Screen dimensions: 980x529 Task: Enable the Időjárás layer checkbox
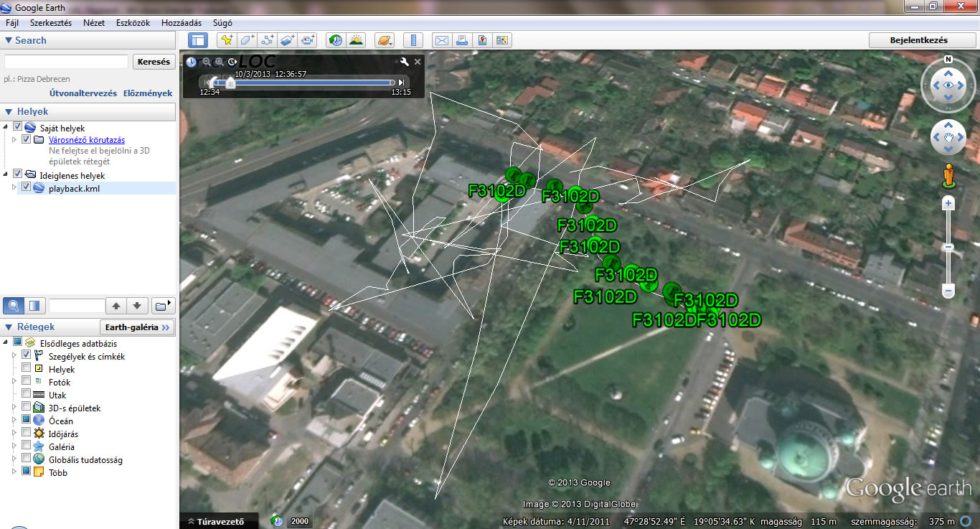[27, 433]
